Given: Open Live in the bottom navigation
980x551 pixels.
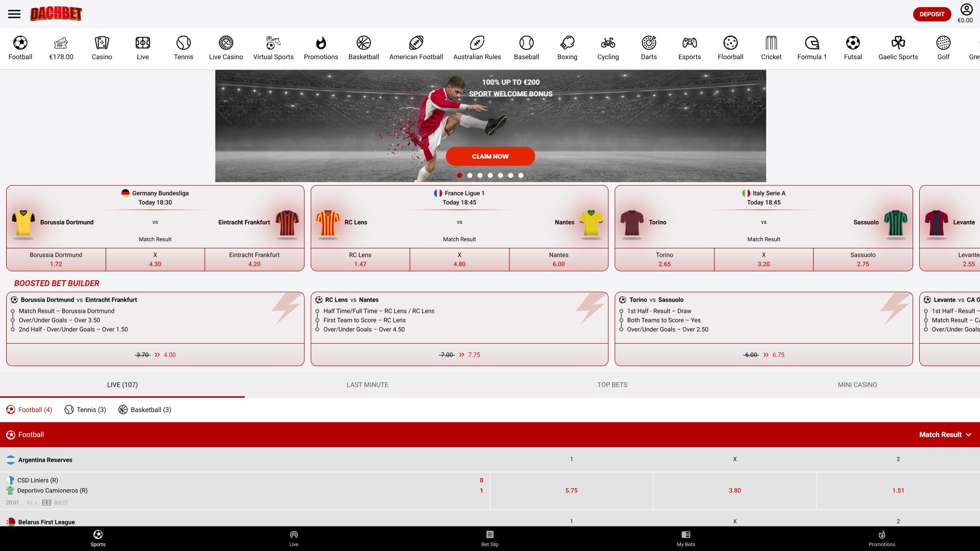Looking at the screenshot, I should 294,538.
